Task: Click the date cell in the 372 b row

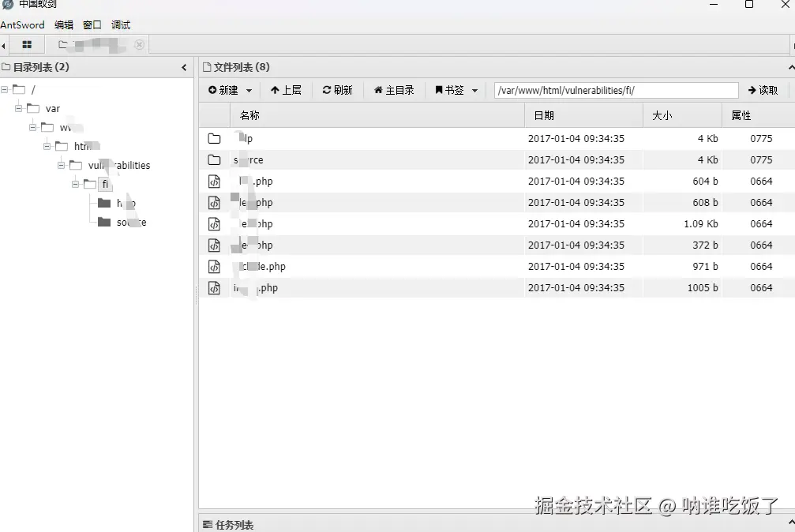Action: coord(576,245)
